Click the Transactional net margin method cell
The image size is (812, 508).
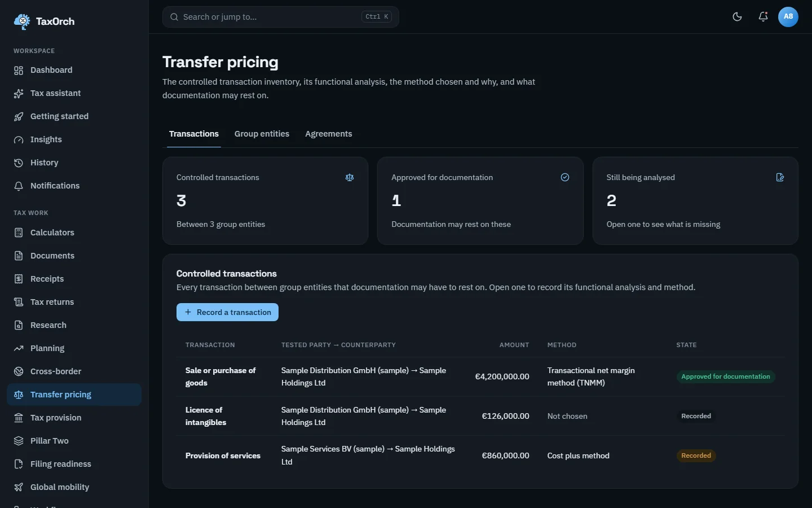click(591, 376)
